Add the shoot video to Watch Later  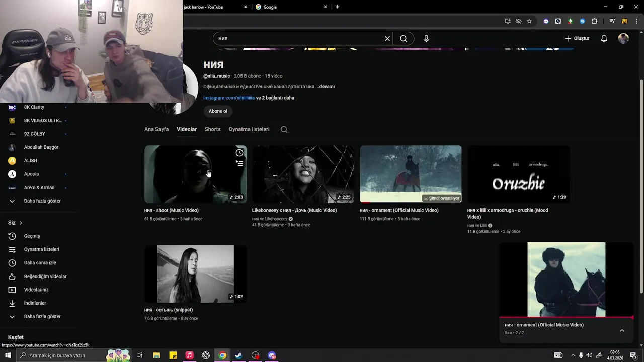tap(239, 153)
